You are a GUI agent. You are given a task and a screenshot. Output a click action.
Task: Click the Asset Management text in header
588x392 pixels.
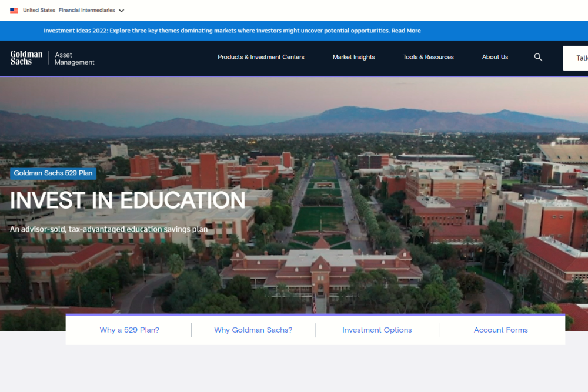(x=74, y=59)
